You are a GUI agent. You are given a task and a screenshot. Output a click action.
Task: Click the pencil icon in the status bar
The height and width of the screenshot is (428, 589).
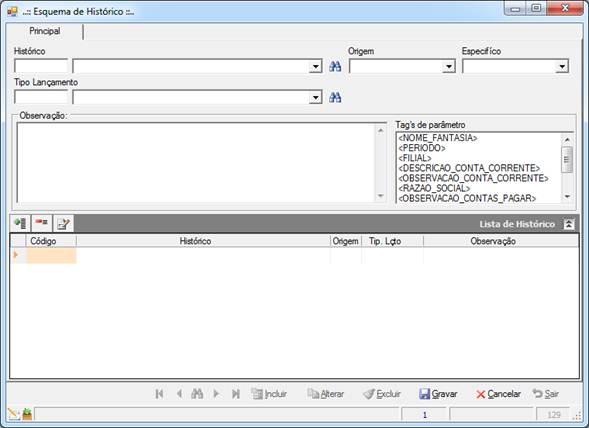coord(13,414)
